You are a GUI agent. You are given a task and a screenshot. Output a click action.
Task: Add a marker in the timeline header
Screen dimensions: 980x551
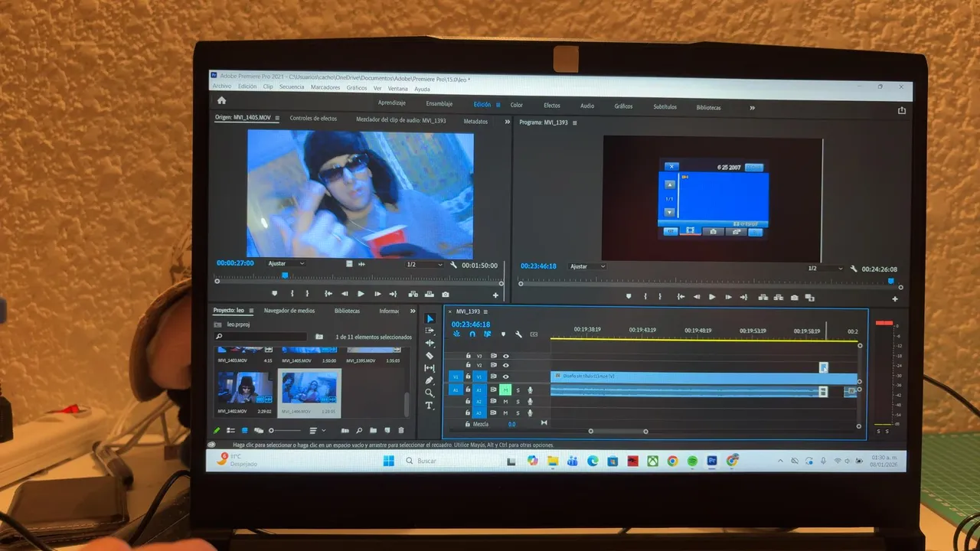(x=503, y=334)
